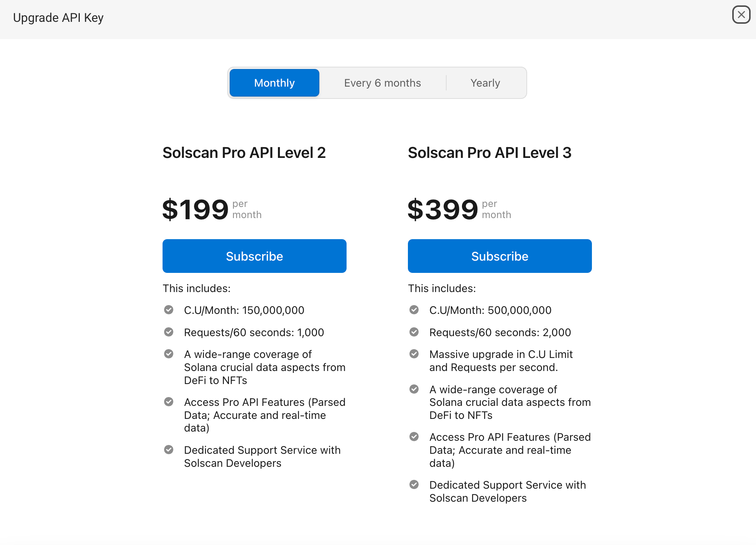
Task: Click the checkmark icon next to Requests/60 seconds Level 3
Action: [415, 332]
